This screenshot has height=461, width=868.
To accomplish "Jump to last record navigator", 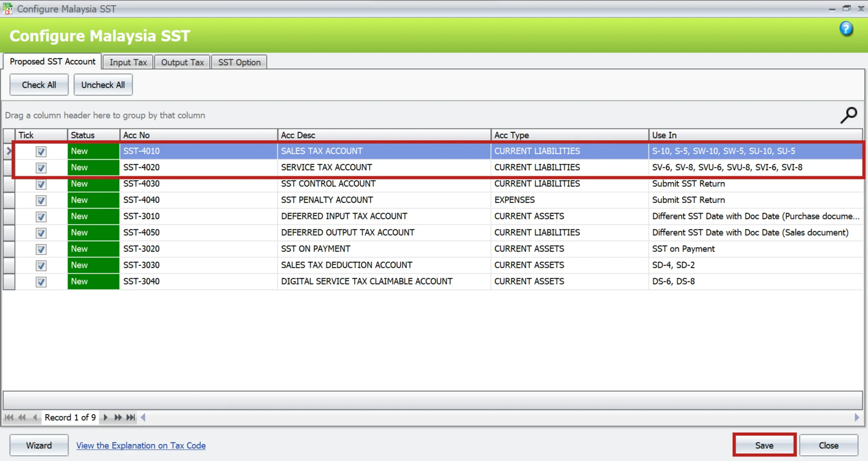I will pos(131,417).
